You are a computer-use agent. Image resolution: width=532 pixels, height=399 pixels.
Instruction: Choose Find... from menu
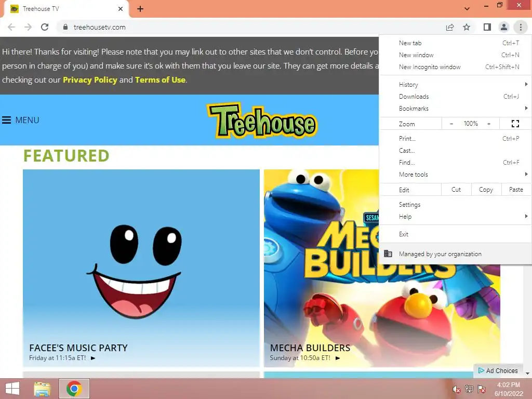click(x=455, y=162)
